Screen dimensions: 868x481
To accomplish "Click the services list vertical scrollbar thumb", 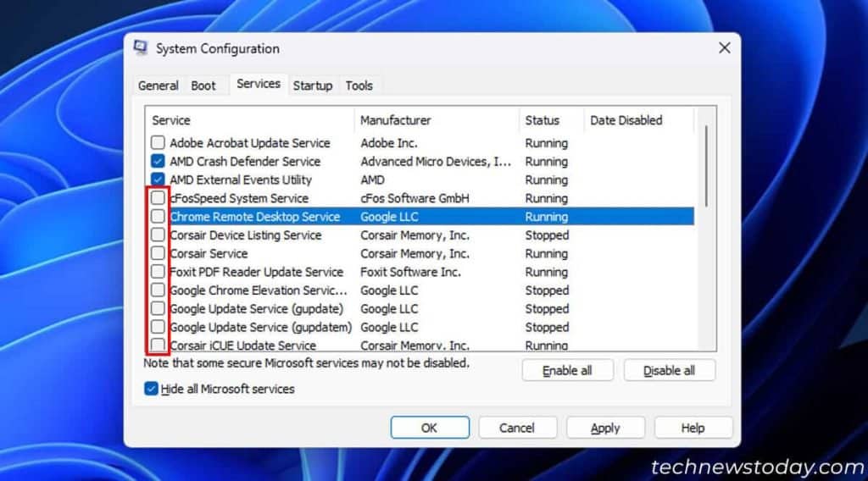I will (x=706, y=166).
